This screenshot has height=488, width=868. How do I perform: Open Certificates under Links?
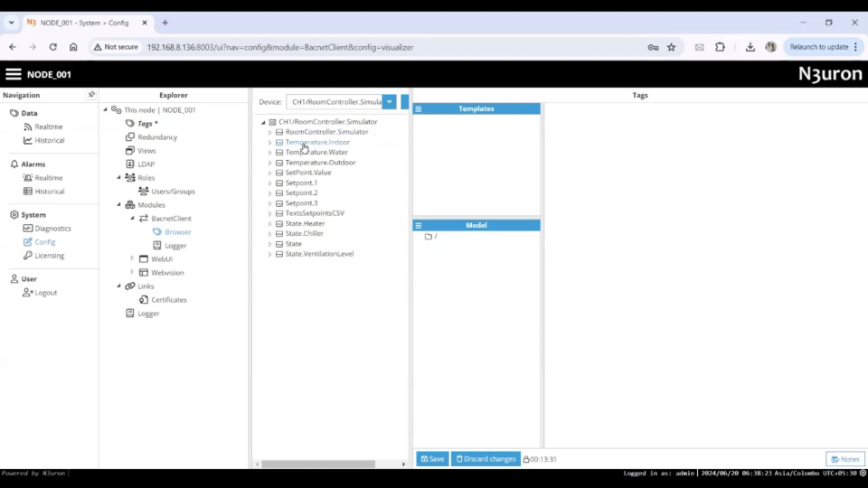point(168,300)
